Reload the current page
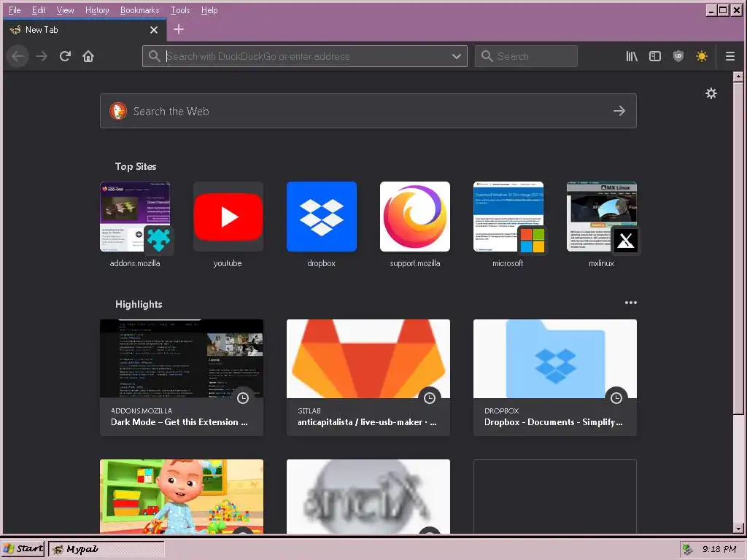 point(65,56)
